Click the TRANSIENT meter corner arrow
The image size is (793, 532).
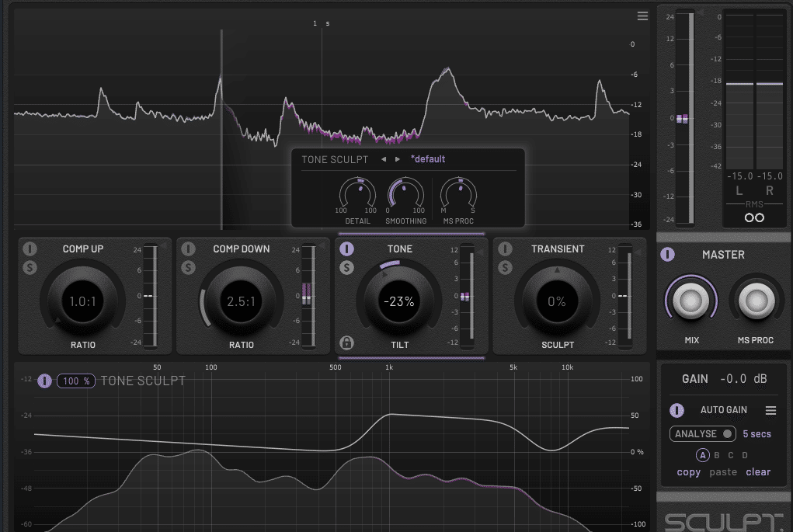638,252
